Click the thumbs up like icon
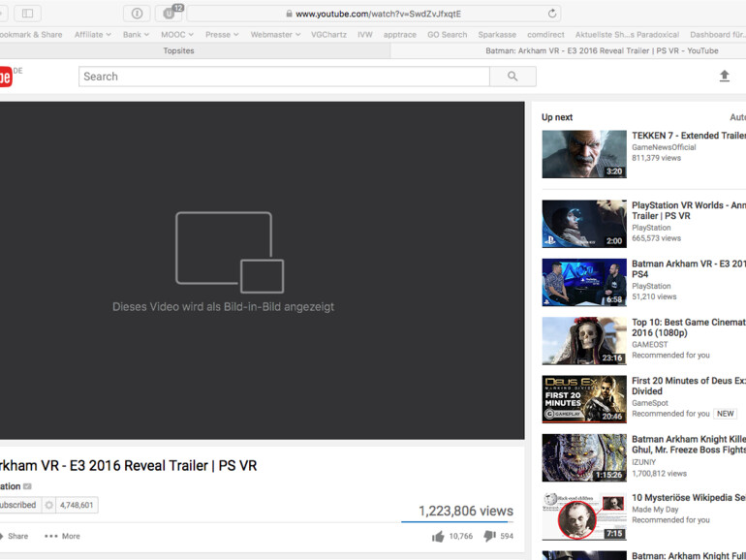The height and width of the screenshot is (560, 746). (x=438, y=536)
